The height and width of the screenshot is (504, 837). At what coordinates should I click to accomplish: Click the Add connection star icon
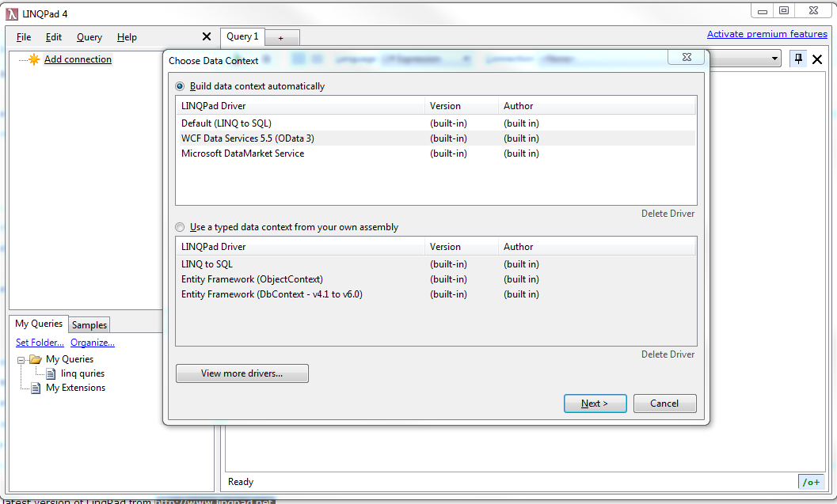(33, 59)
